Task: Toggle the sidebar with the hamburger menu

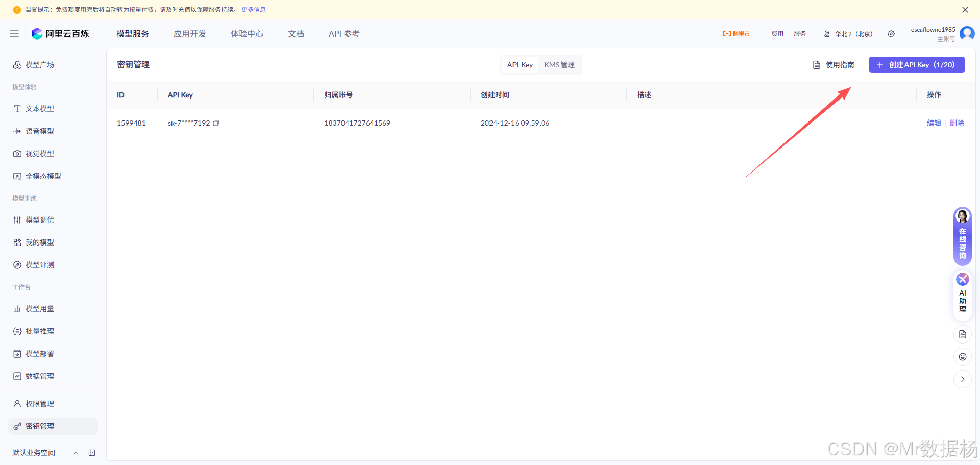Action: pos(14,34)
